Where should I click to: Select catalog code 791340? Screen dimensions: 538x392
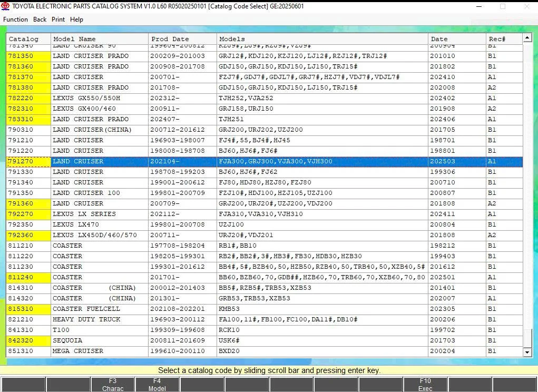(28, 182)
